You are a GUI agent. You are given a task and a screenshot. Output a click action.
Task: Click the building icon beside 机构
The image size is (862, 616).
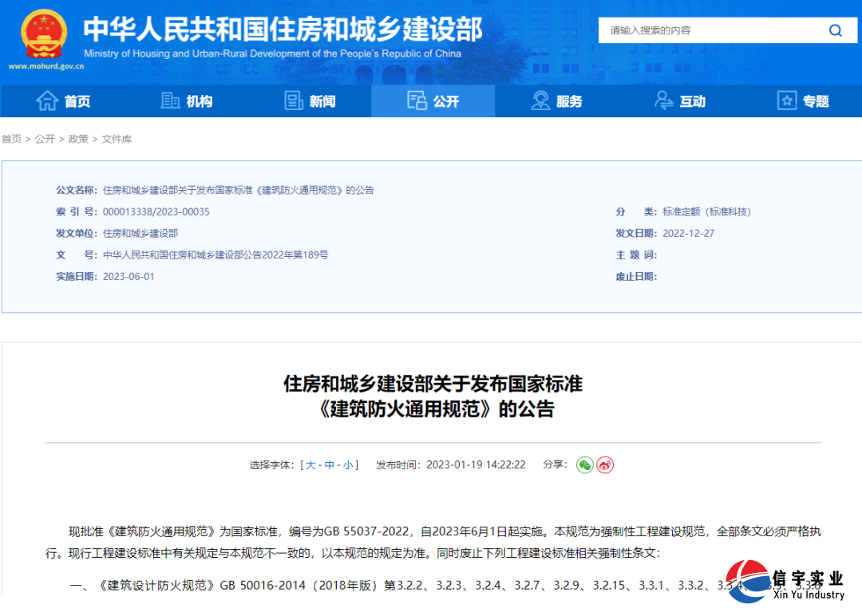[x=170, y=101]
